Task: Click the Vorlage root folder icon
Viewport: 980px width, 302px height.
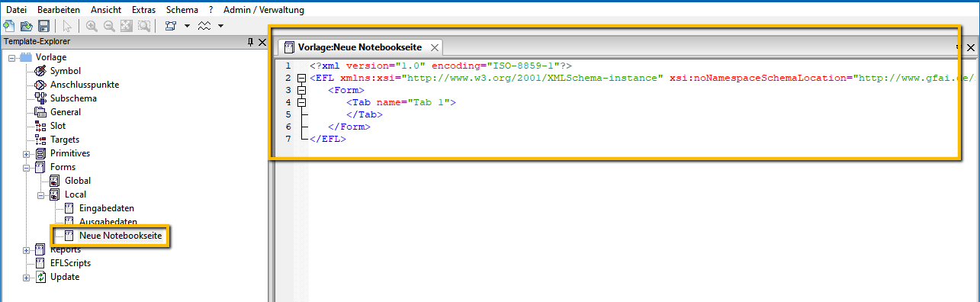Action: click(x=27, y=57)
